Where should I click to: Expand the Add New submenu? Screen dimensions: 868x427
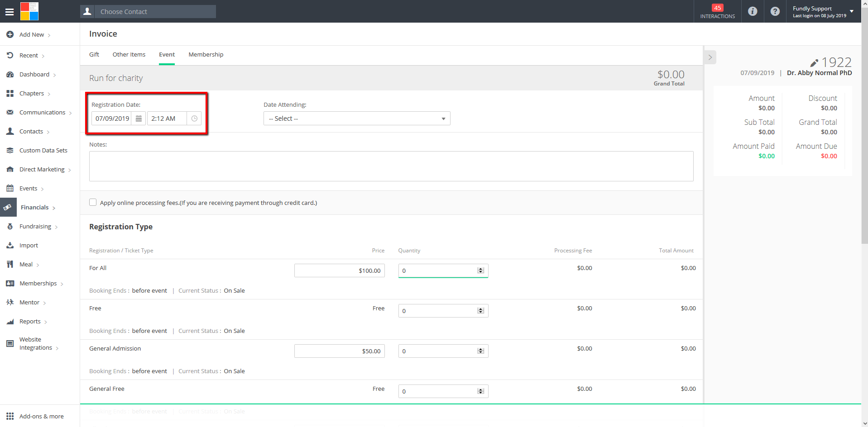[x=49, y=35]
